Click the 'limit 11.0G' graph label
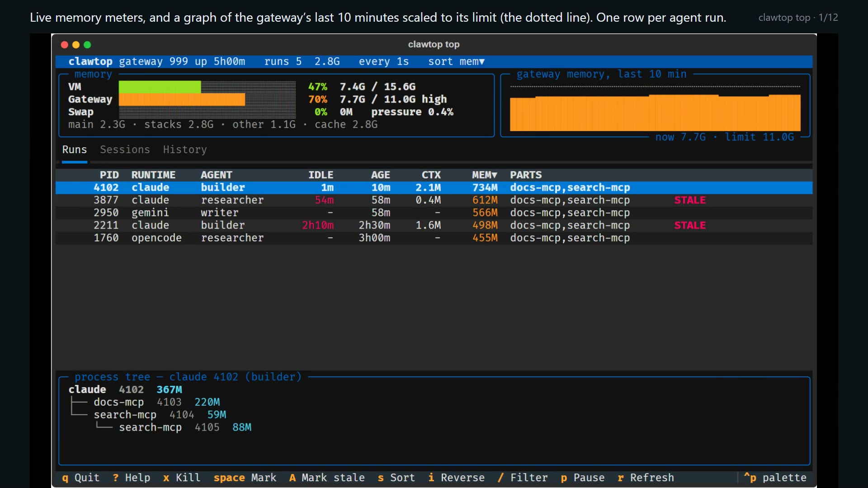This screenshot has height=488, width=868. [759, 137]
